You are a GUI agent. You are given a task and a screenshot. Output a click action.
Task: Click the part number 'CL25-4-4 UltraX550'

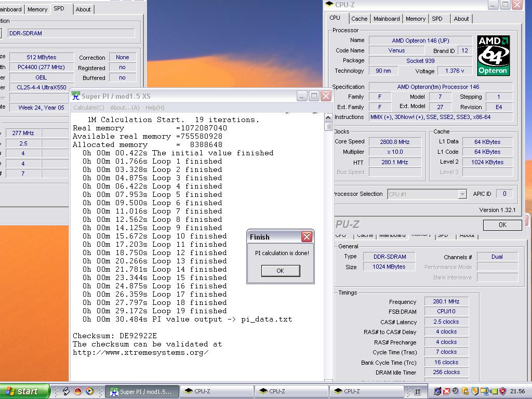tap(42, 87)
